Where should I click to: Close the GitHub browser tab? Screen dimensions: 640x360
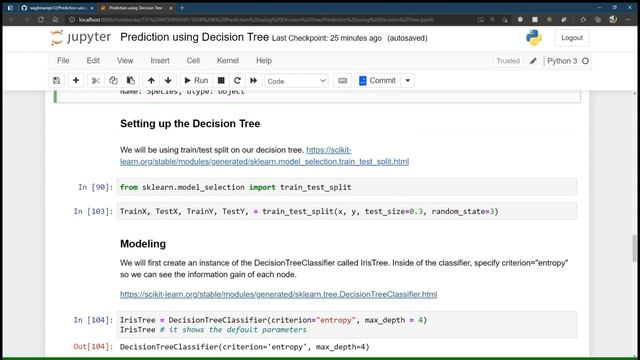pos(92,8)
